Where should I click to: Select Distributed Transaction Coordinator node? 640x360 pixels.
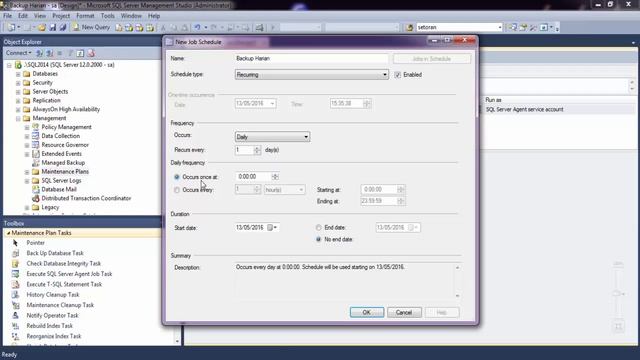[x=86, y=198]
